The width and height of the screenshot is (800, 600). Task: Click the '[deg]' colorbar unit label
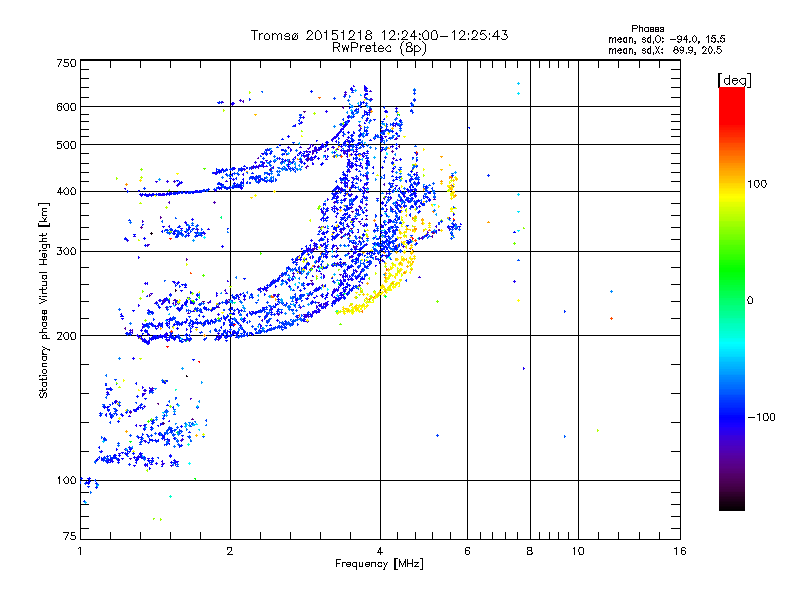tap(734, 80)
